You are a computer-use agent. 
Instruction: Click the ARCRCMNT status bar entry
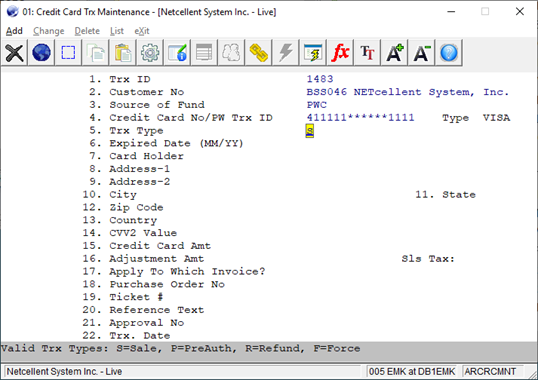490,371
